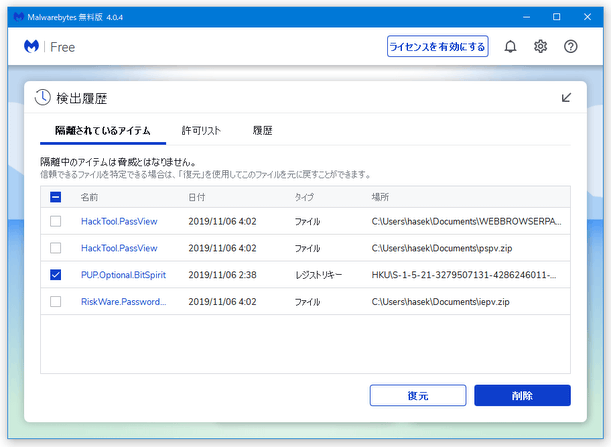611x447 pixels.
Task: Open the PUP.Optional.BitSpirit link
Action: [x=124, y=275]
